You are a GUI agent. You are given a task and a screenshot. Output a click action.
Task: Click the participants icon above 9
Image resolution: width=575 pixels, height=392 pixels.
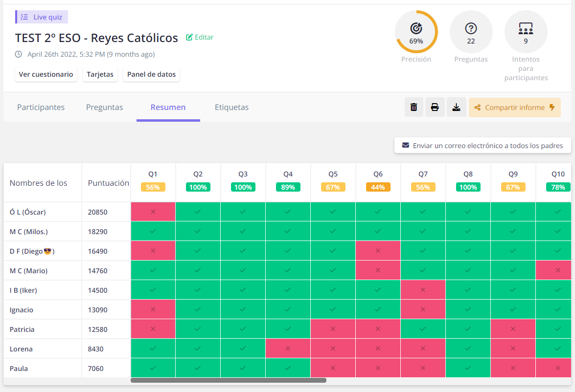(x=526, y=28)
